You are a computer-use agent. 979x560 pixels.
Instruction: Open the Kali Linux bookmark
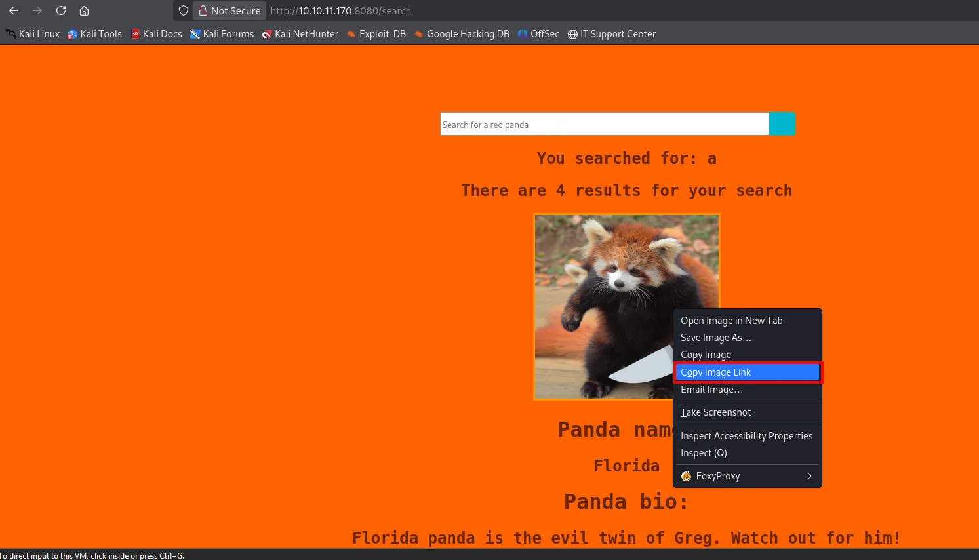click(33, 34)
